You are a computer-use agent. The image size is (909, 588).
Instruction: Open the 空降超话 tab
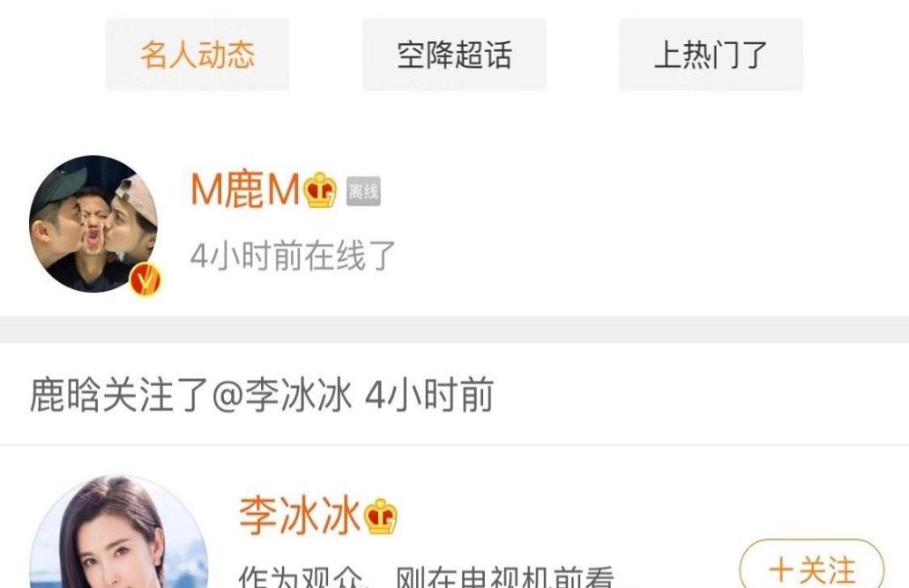click(454, 55)
